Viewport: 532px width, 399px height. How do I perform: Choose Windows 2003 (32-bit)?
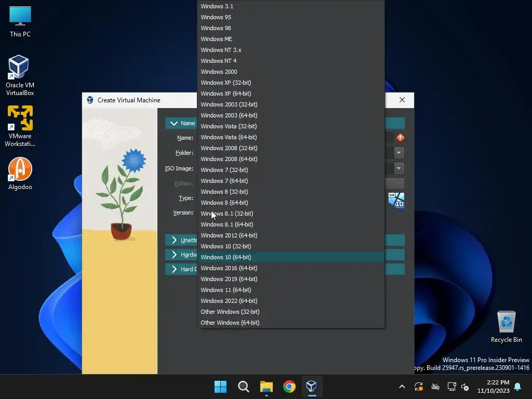coord(291,104)
